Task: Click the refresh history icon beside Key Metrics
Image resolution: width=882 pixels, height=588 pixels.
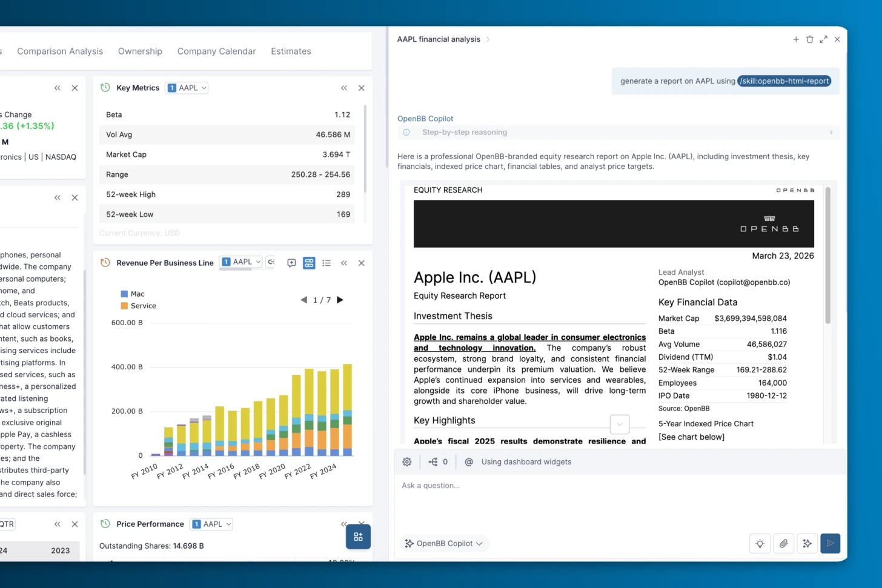Action: coord(105,88)
